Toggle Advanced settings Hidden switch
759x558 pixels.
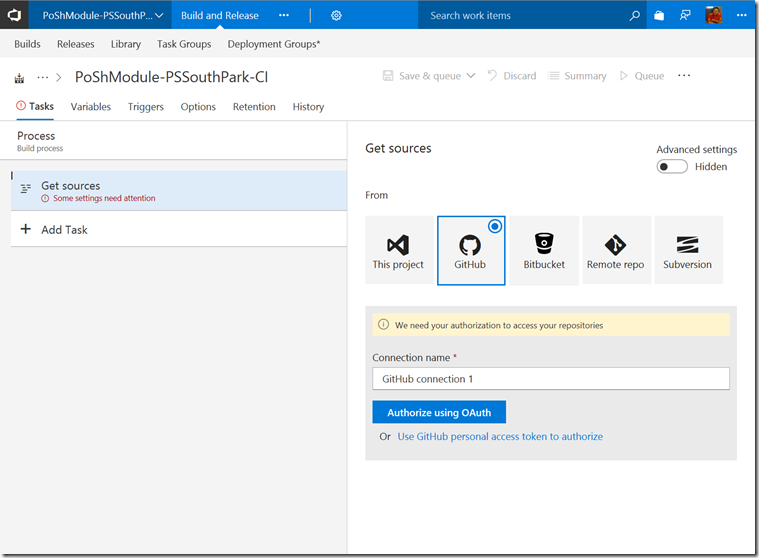pyautogui.click(x=671, y=166)
